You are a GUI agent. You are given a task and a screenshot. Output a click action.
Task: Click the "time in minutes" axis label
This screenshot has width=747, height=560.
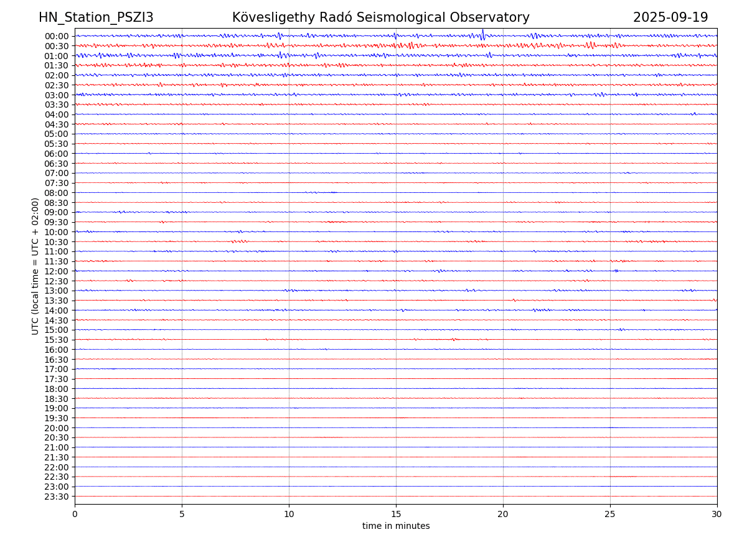pyautogui.click(x=396, y=526)
